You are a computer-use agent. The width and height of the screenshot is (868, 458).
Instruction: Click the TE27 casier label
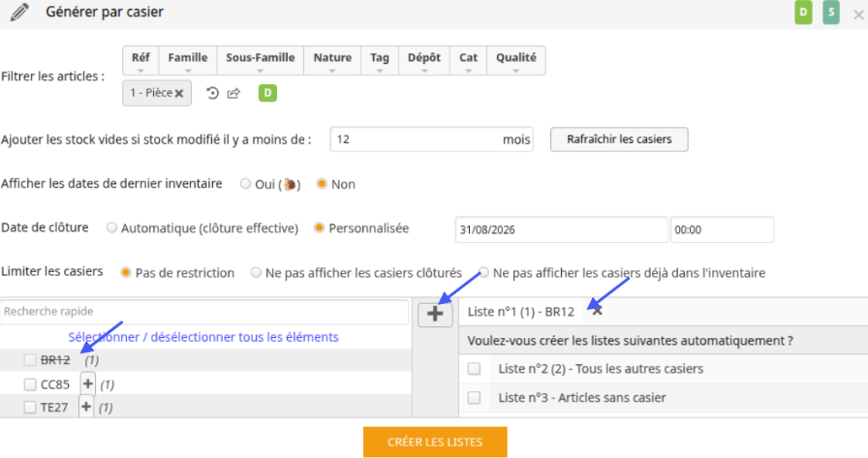tap(54, 407)
